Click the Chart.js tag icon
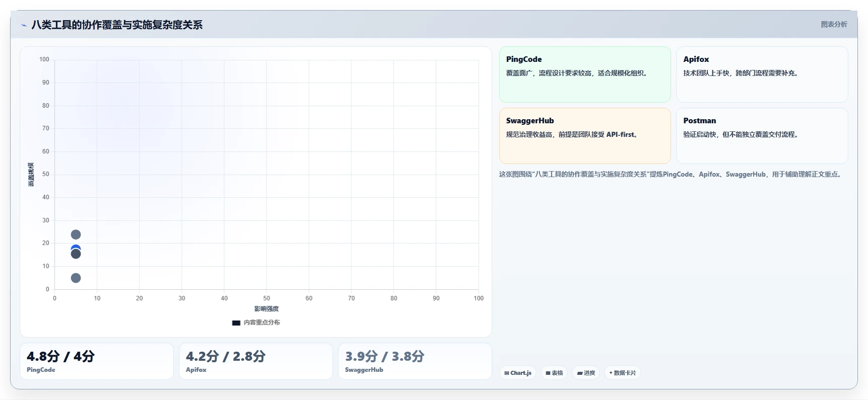Image resolution: width=868 pixels, height=400 pixels. (507, 373)
